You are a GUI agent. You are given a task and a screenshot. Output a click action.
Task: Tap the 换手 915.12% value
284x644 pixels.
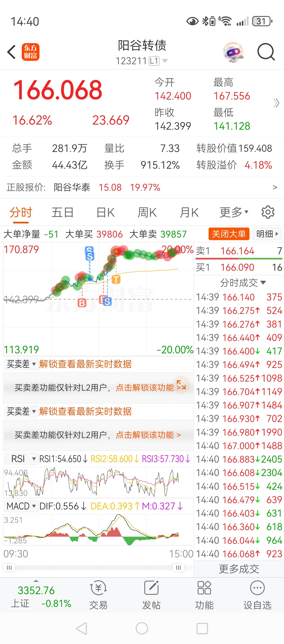(160, 165)
